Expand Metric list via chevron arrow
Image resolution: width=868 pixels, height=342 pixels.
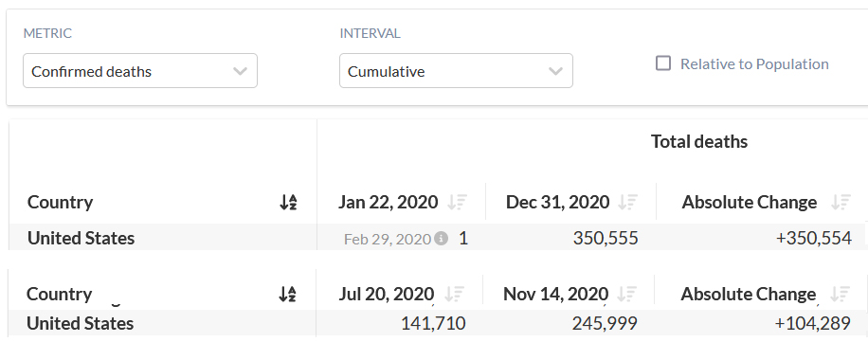[x=241, y=71]
